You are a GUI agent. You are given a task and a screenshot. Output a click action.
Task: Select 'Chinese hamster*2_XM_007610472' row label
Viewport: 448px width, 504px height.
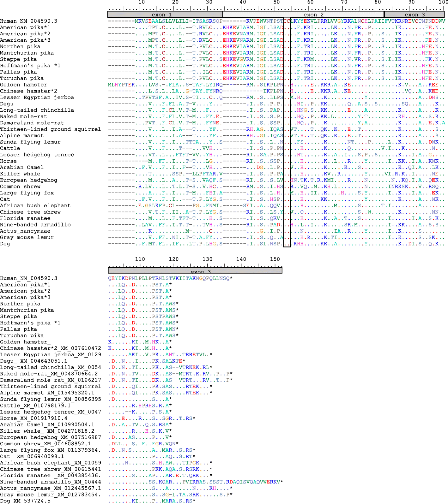pos(51,348)
